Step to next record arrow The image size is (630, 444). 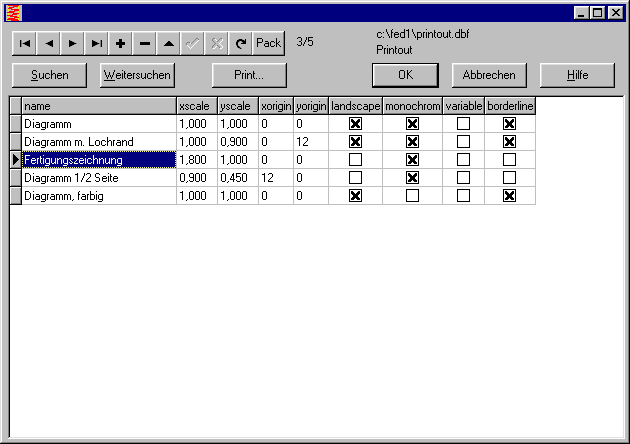(73, 43)
